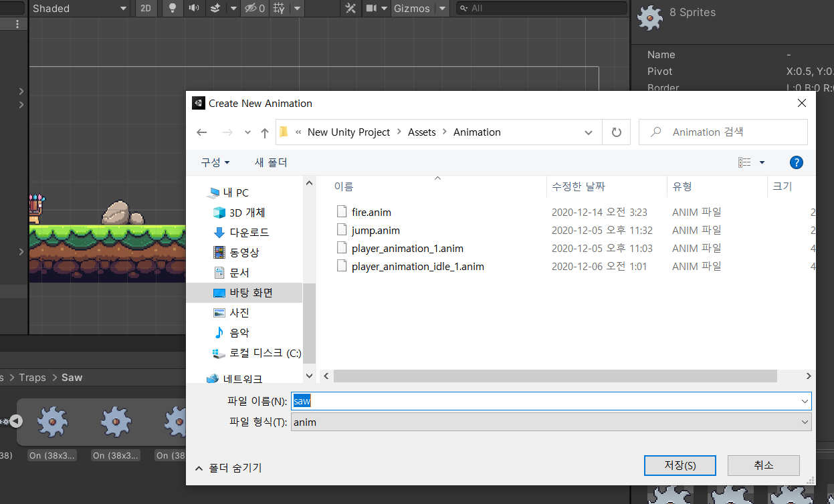Open 동영상 folder in navigation pane

pyautogui.click(x=244, y=253)
